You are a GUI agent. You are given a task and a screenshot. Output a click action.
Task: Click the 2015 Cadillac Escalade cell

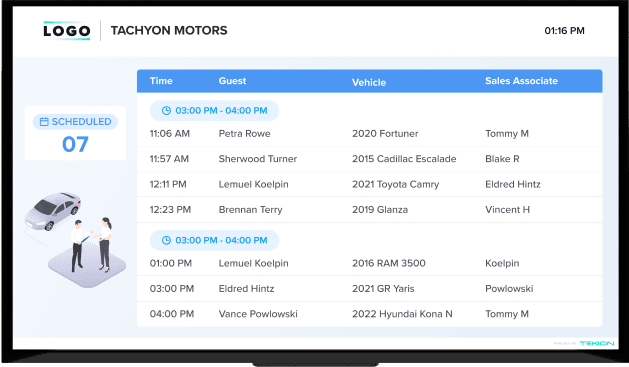pos(404,159)
